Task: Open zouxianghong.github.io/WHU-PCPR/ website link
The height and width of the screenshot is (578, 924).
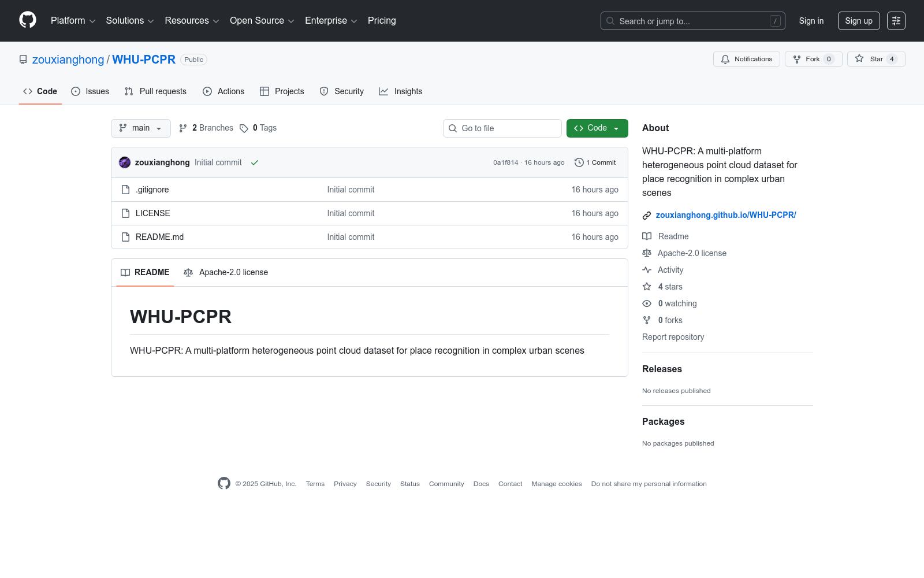Action: (x=726, y=215)
